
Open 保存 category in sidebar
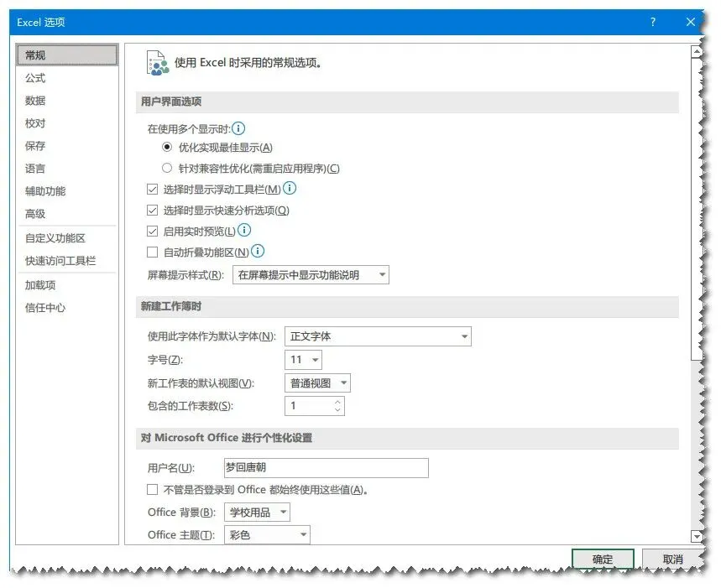tap(67, 146)
